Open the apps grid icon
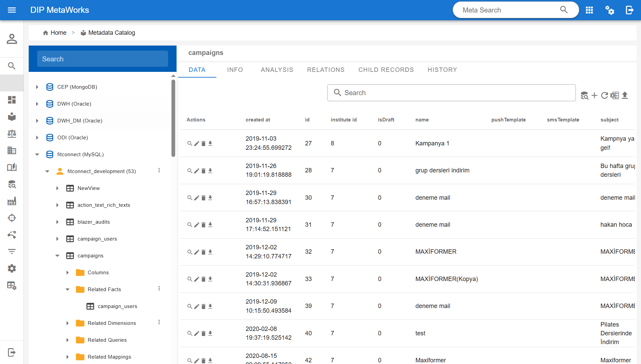 pos(589,10)
